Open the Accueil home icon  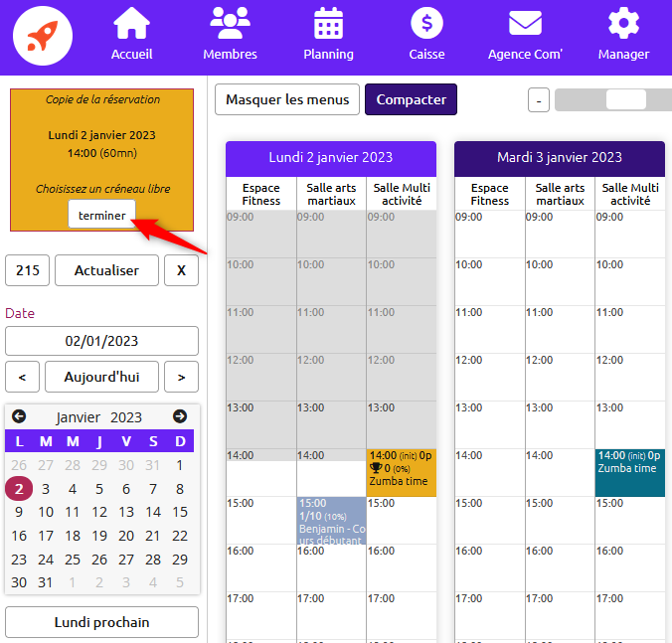click(x=131, y=24)
